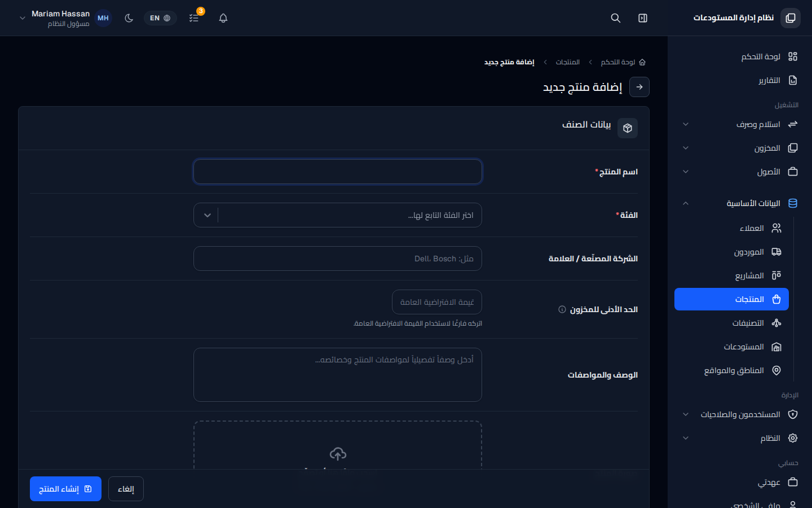Image resolution: width=812 pixels, height=508 pixels.
Task: Click the الشركة المصنّعة input
Action: point(338,259)
